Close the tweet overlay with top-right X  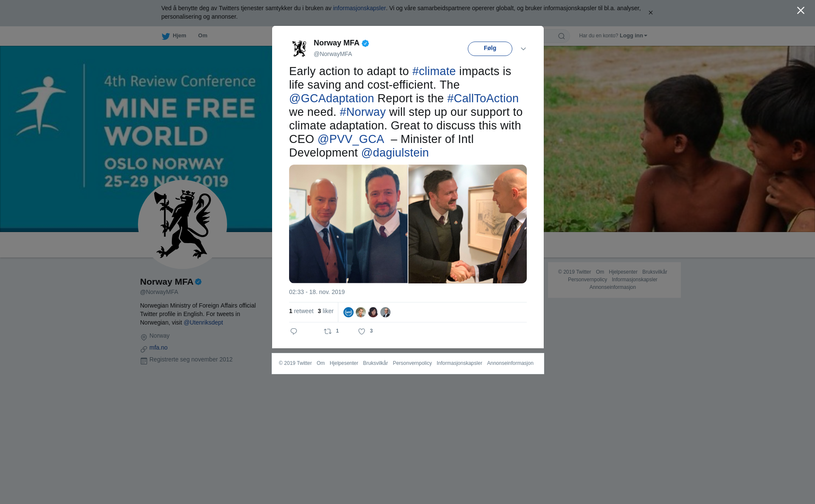(x=801, y=11)
